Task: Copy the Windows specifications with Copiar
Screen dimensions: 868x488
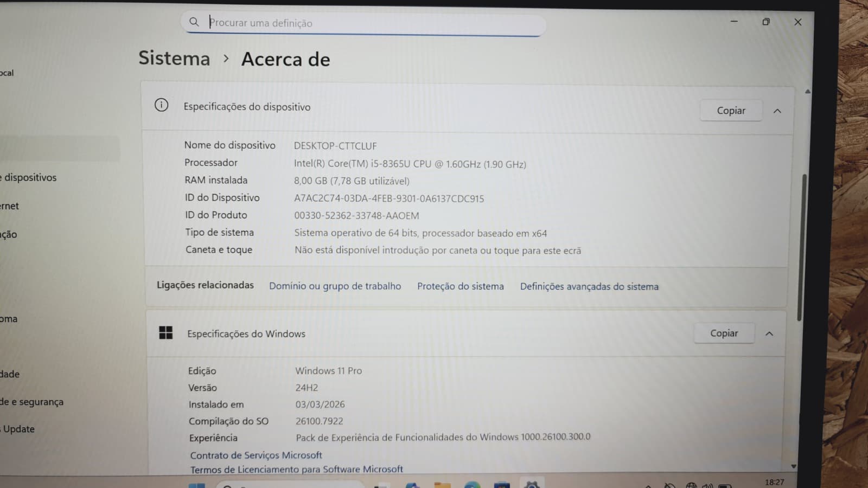Action: [724, 333]
